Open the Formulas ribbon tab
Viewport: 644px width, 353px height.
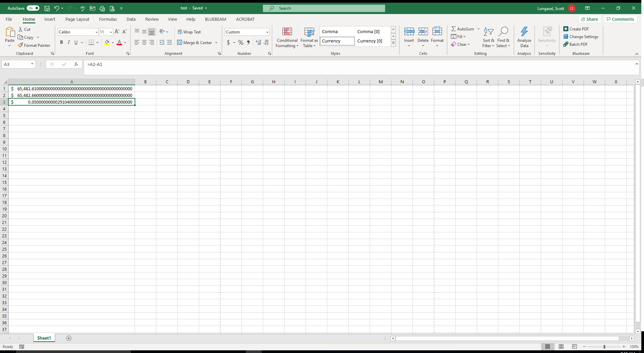pyautogui.click(x=108, y=19)
